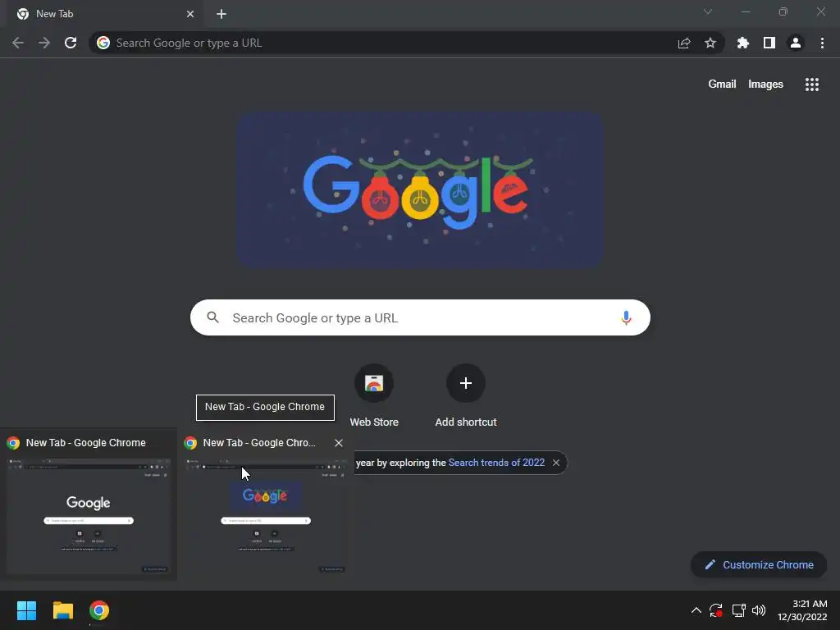Close the New Tab tab

click(x=190, y=14)
